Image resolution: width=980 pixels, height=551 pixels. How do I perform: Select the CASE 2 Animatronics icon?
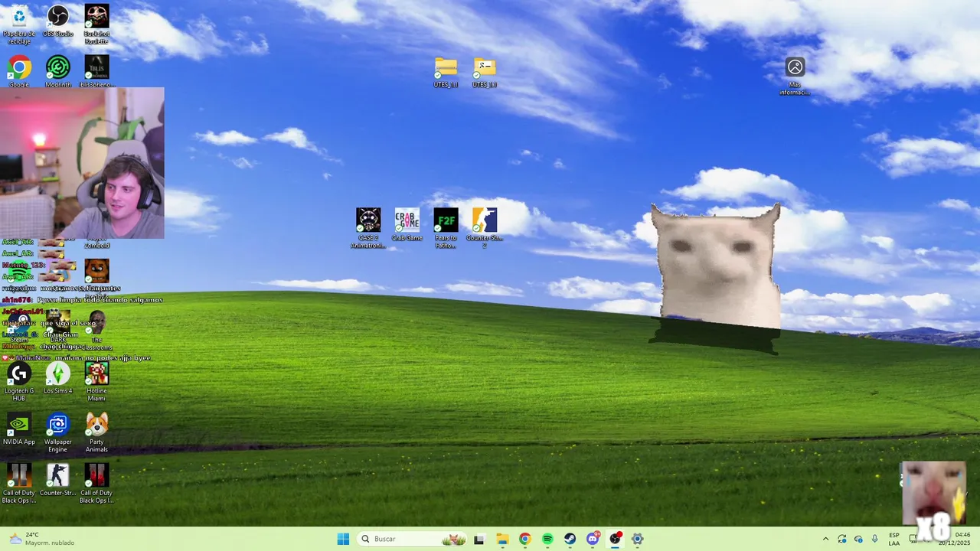[x=368, y=228]
